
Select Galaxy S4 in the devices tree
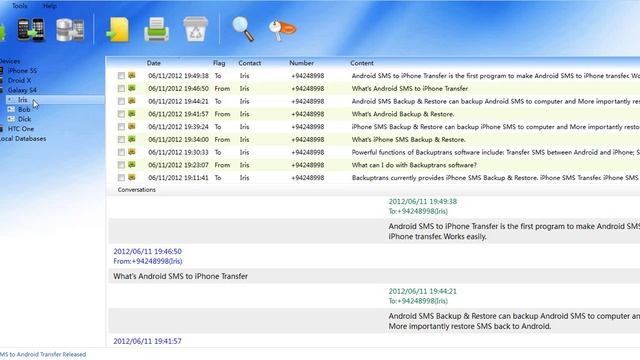(22, 90)
